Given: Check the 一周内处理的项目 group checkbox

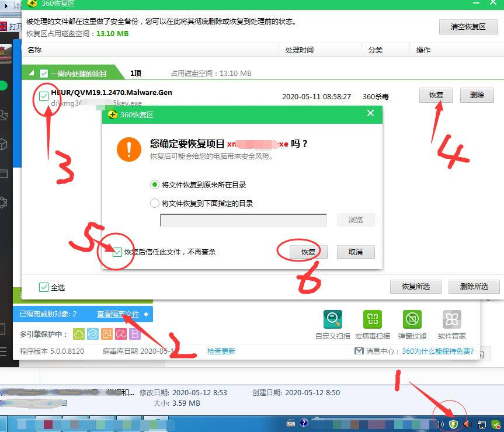Looking at the screenshot, I should point(44,74).
